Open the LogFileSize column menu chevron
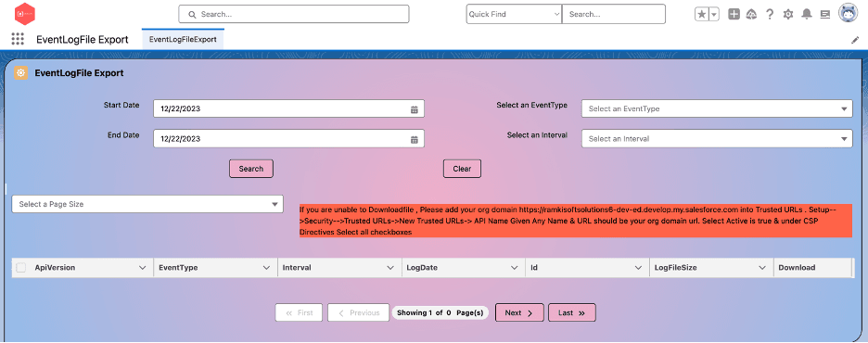This screenshot has width=868, height=343. [762, 268]
